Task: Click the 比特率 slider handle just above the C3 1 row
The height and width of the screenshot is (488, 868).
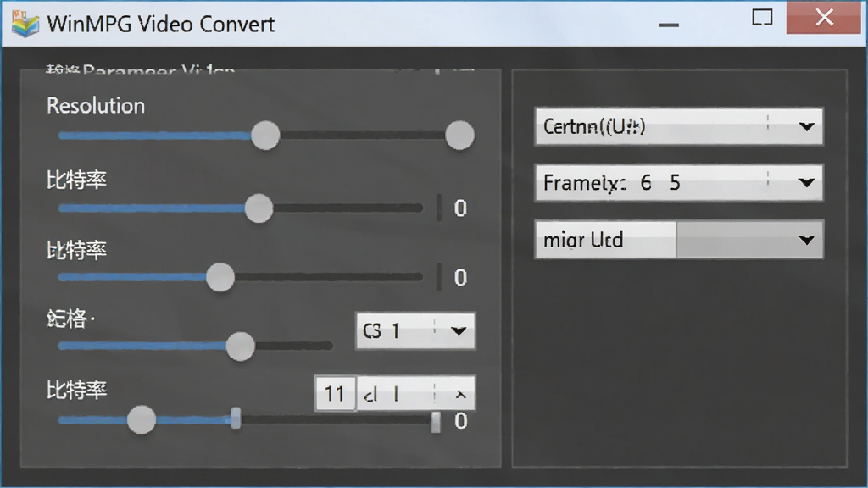Action: point(220,277)
